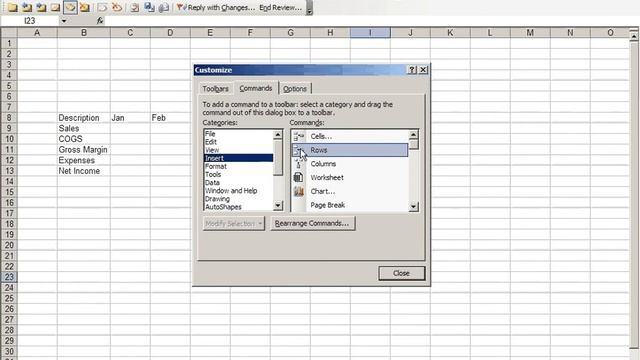
Task: Select the Insert category
Action: click(238, 158)
